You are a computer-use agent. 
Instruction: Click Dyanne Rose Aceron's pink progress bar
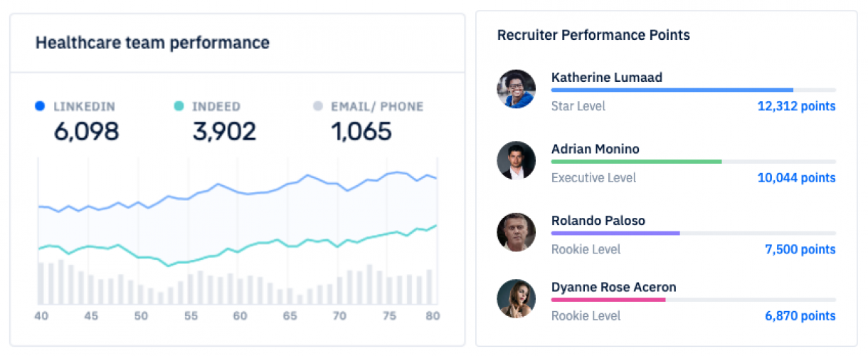tap(608, 300)
